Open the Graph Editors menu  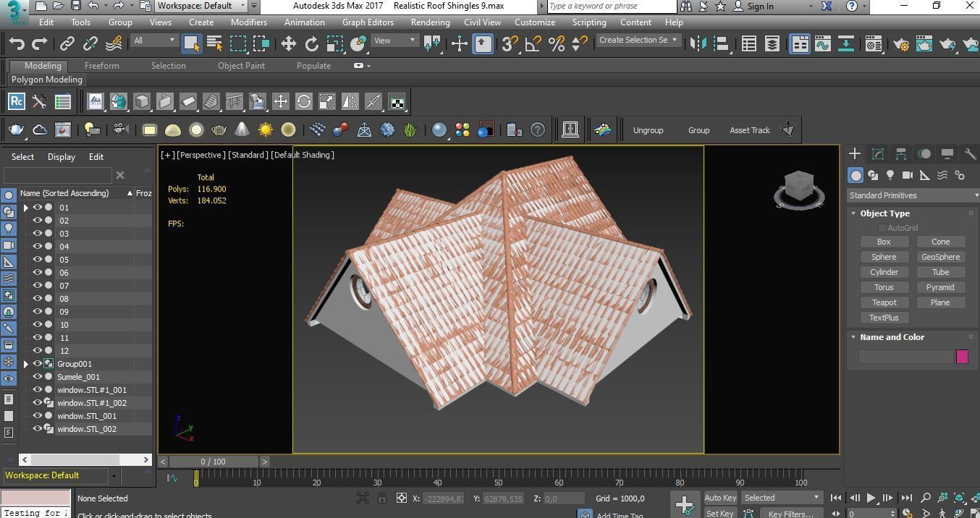368,22
